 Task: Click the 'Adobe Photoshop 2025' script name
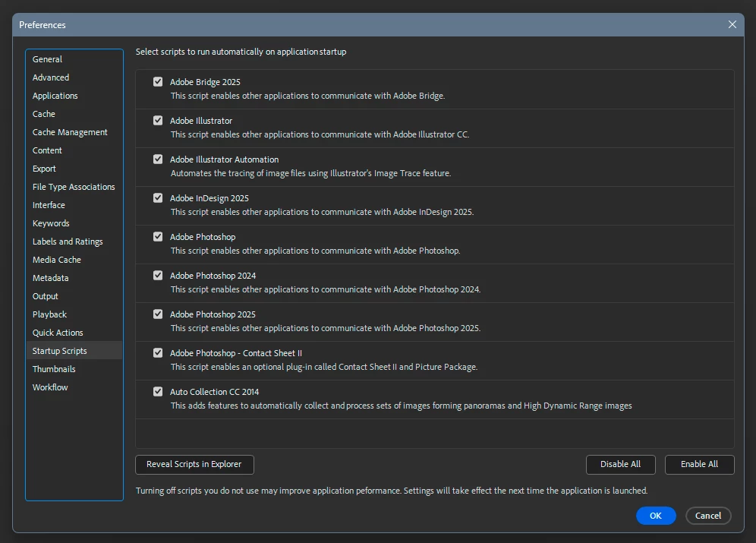click(213, 314)
